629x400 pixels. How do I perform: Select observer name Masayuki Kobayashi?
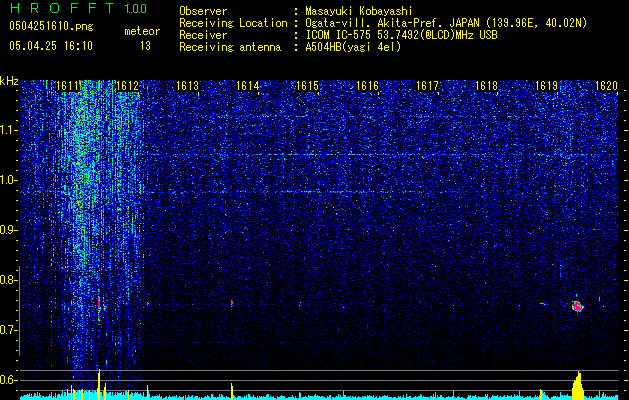point(359,11)
